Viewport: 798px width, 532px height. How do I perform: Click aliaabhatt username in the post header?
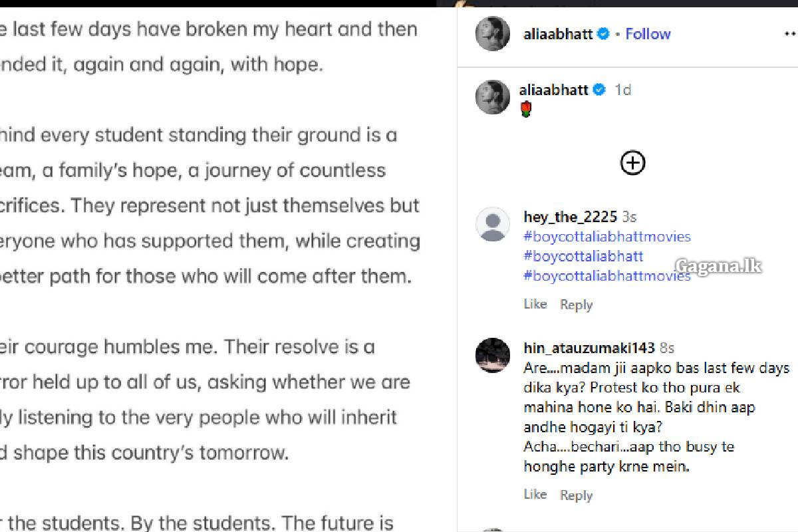tap(558, 34)
